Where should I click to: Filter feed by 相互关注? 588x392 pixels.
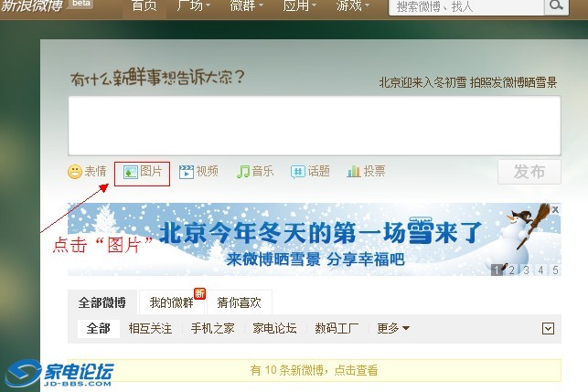pyautogui.click(x=150, y=328)
